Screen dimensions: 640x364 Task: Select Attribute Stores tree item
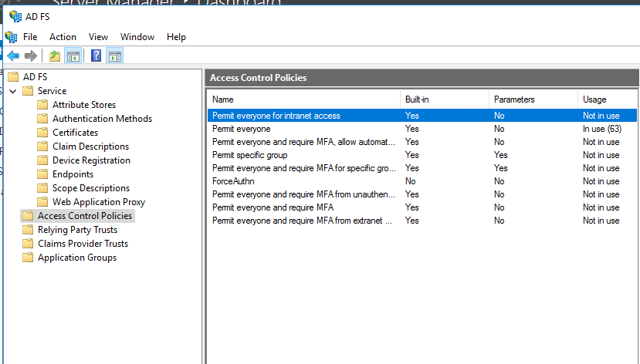(84, 105)
